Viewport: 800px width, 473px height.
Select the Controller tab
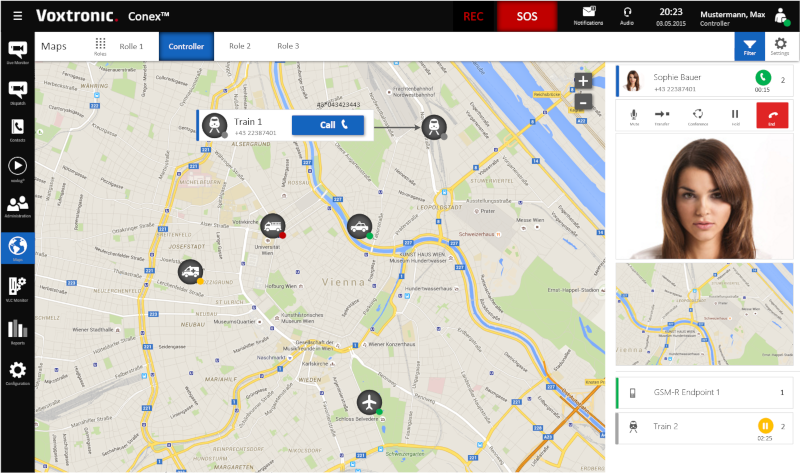186,46
